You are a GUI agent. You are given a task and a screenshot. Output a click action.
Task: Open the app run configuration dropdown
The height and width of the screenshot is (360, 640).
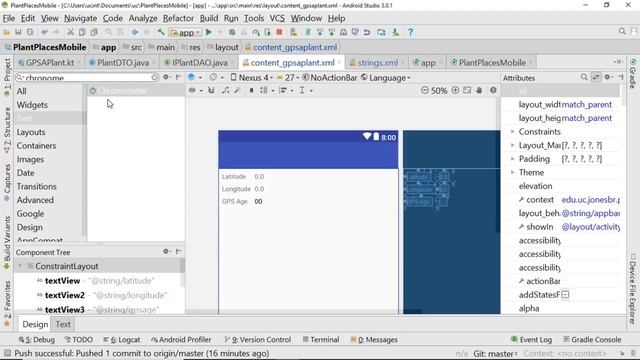point(185,32)
